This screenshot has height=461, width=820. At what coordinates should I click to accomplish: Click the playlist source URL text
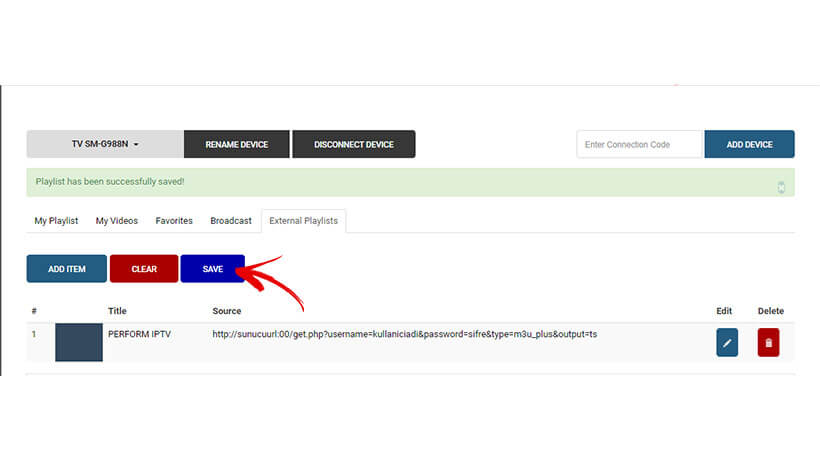pos(404,334)
